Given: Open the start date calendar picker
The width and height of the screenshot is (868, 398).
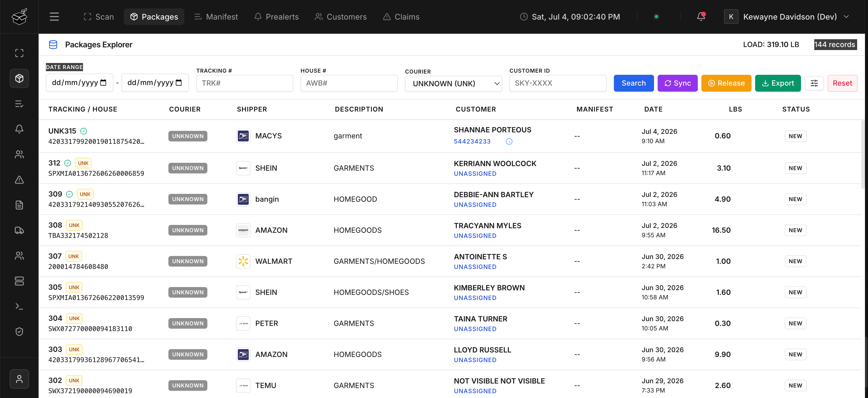Looking at the screenshot, I should pos(104,83).
